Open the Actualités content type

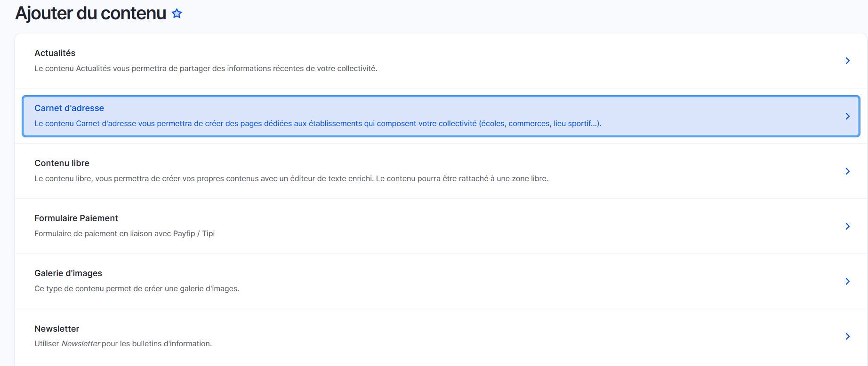tap(55, 53)
